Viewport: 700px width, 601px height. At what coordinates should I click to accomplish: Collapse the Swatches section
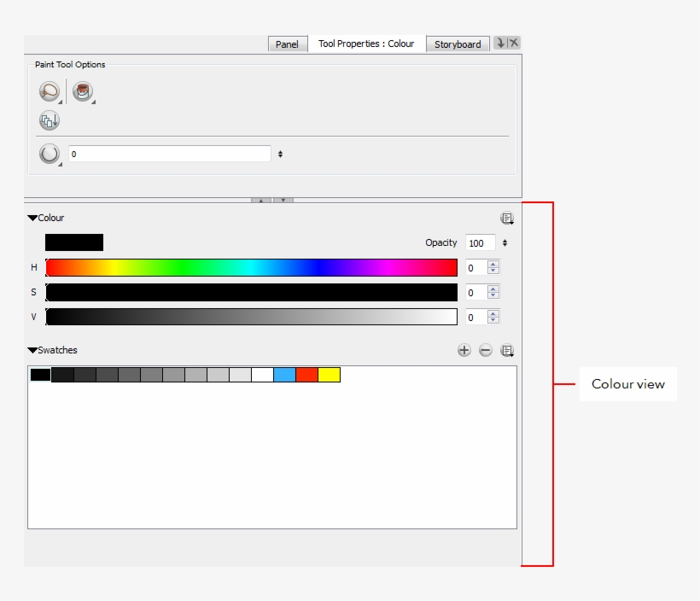[x=32, y=350]
